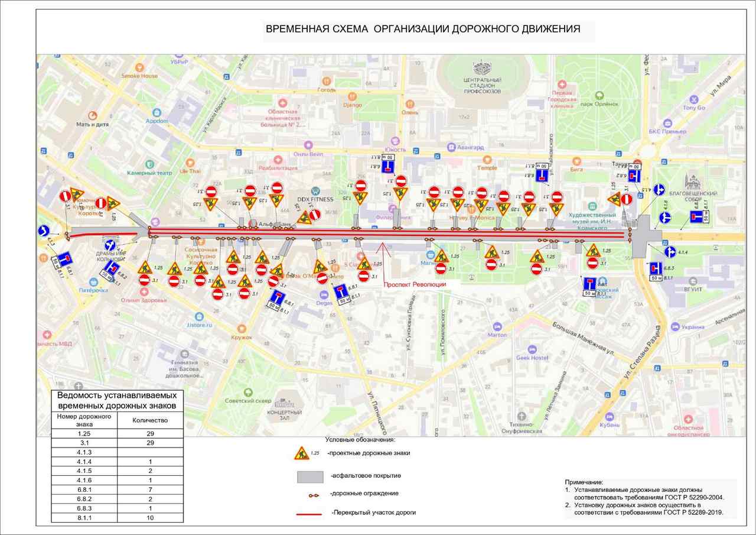Click the Smoke House restaurant marker icon
Screen dimensions: 756x535
pyautogui.click(x=140, y=67)
